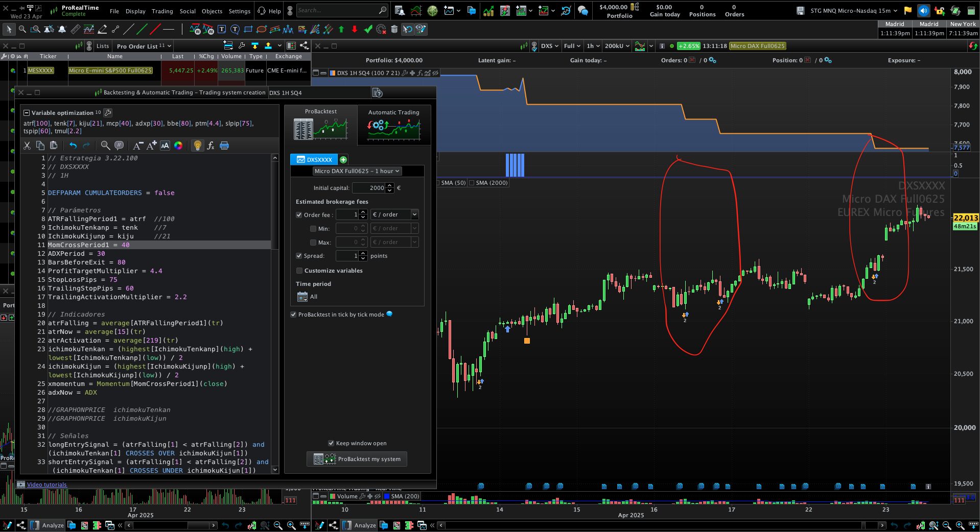Enable Customize variables checkbox
Image resolution: width=980 pixels, height=532 pixels.
click(x=299, y=271)
